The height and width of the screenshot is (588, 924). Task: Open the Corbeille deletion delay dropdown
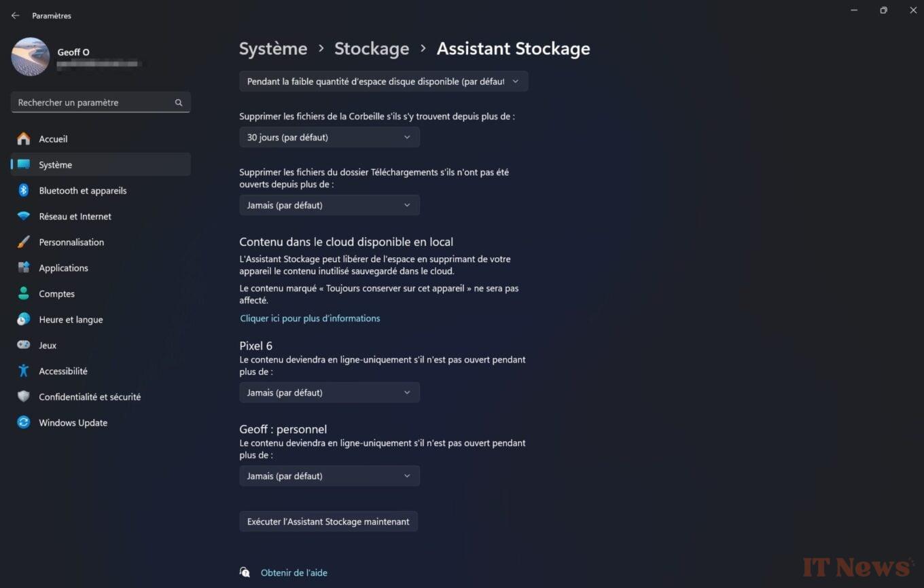click(x=329, y=137)
